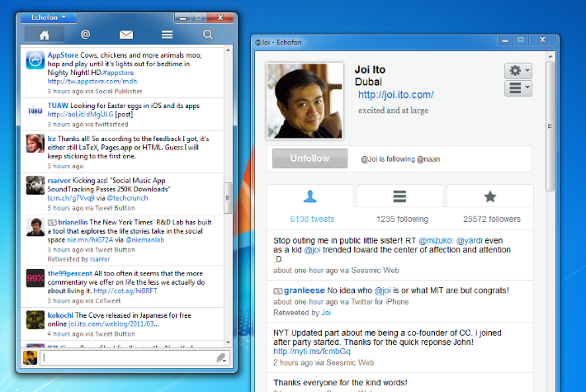Click the timeline scrollbar thumb
The height and width of the screenshot is (392, 586).
[x=229, y=196]
